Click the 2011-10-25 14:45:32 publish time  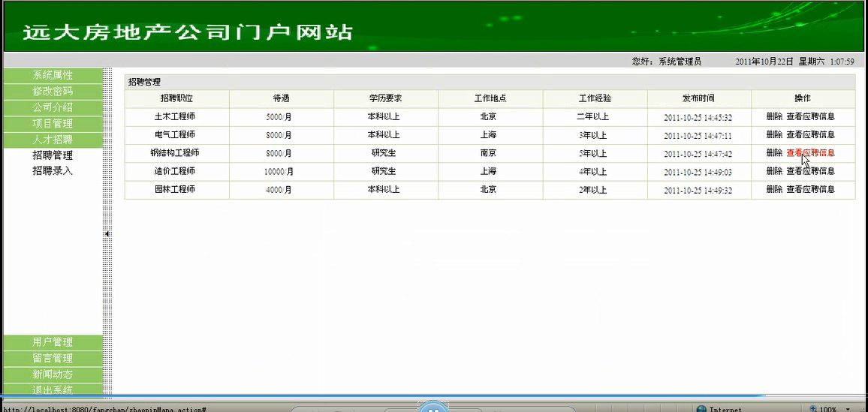click(698, 117)
